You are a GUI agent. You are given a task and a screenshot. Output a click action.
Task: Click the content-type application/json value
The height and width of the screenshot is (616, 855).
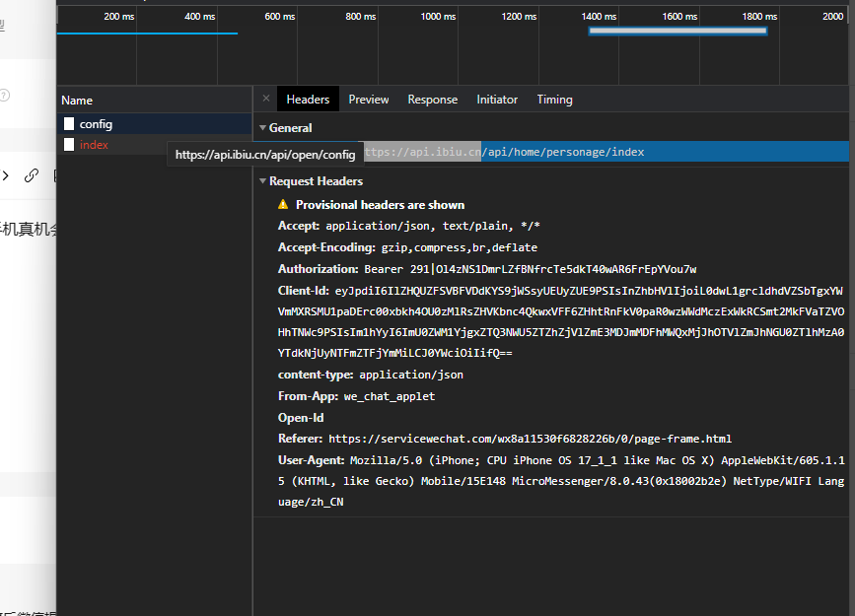click(411, 375)
